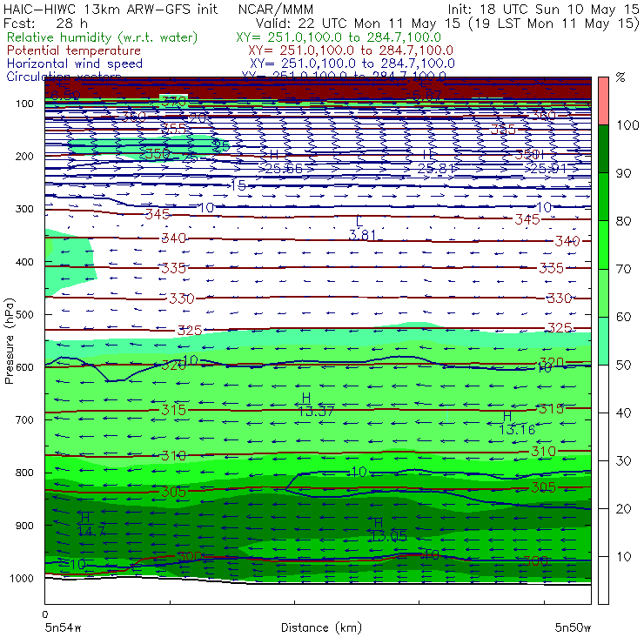Click the '500' pressure axis tick label

(24, 314)
